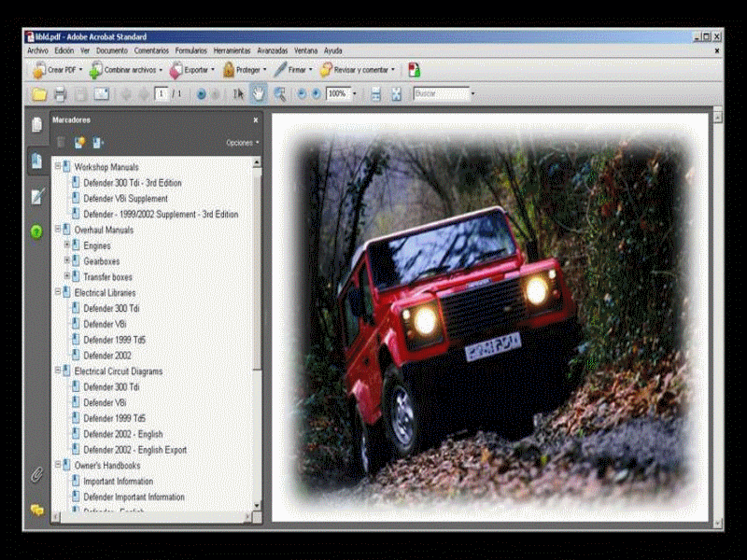The height and width of the screenshot is (560, 747).
Task: Click the page number input field
Action: 162,94
